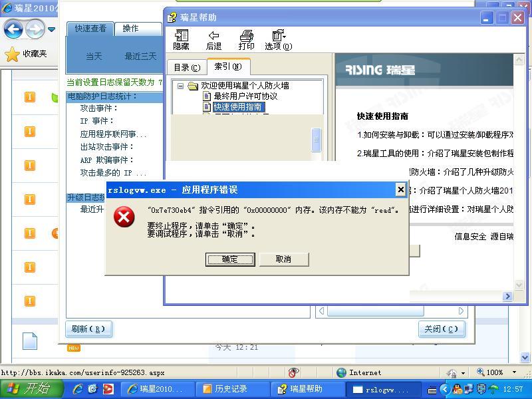This screenshot has height=399, width=532.
Task: Switch to 瑞星帮助 taskbar button
Action: (308, 389)
